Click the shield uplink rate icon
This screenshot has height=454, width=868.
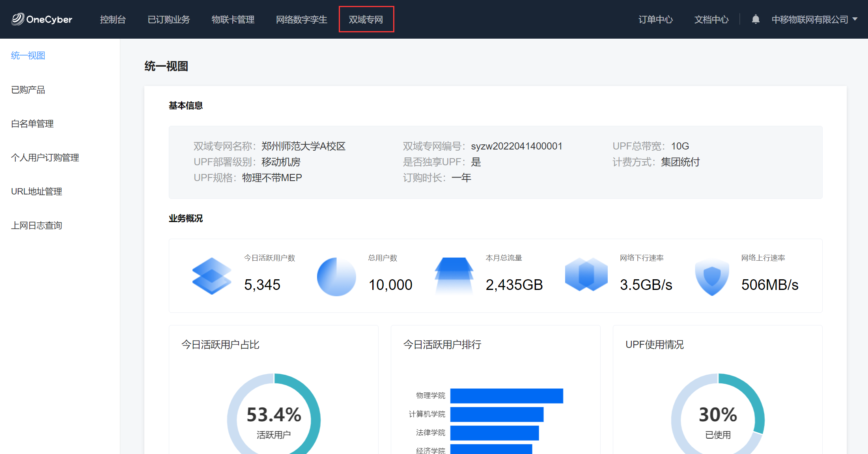pos(712,277)
